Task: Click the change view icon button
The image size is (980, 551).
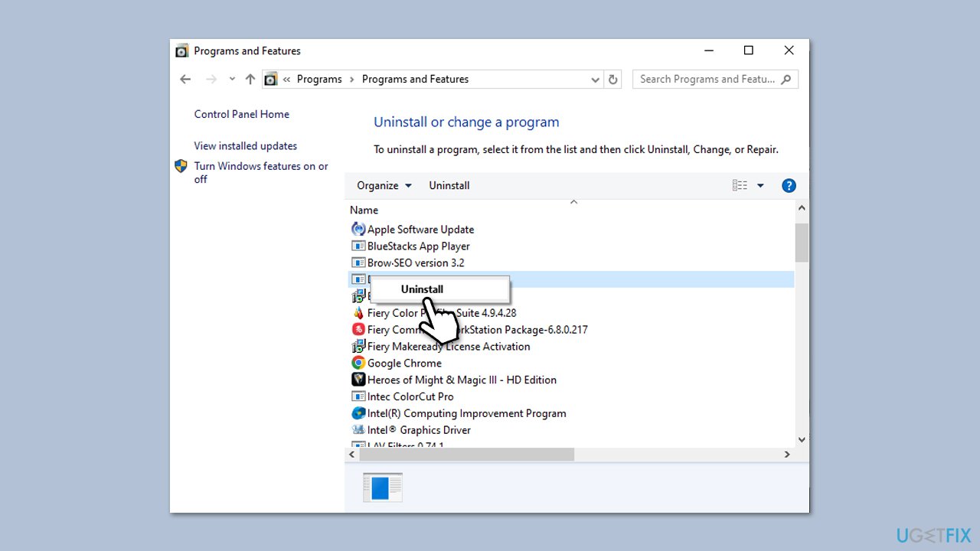Action: [740, 185]
